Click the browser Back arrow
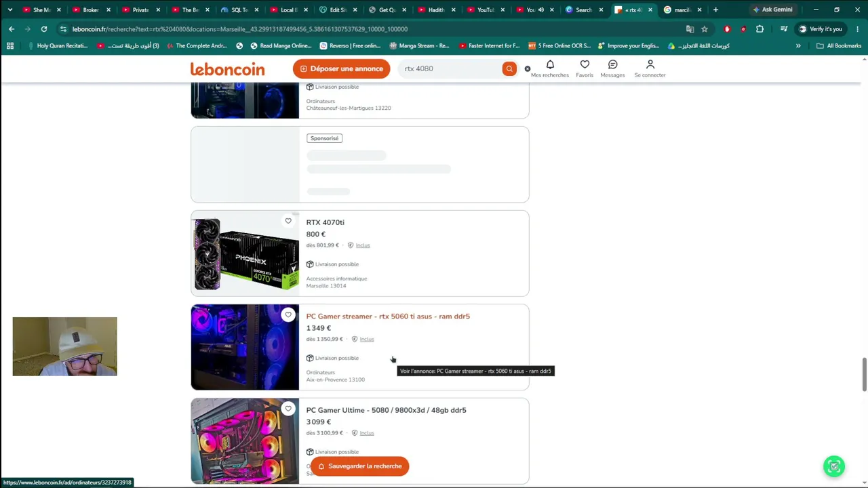Image resolution: width=868 pixels, height=488 pixels. (12, 29)
